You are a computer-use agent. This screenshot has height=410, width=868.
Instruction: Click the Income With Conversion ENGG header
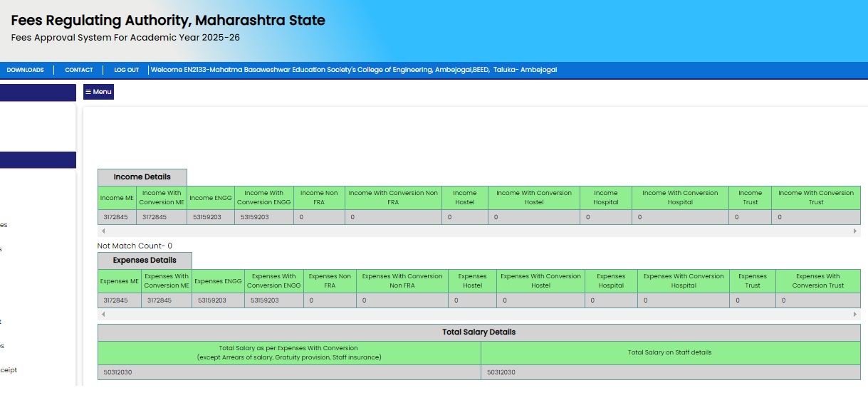tap(263, 198)
